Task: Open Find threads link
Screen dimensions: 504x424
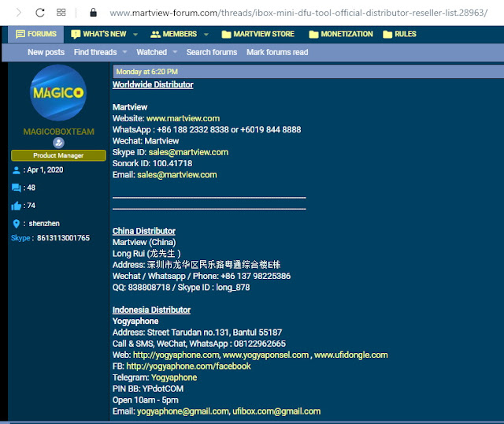Action: 95,52
